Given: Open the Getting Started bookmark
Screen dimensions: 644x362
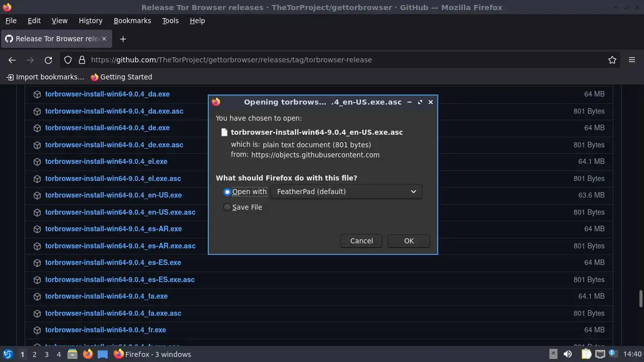Looking at the screenshot, I should click(x=121, y=77).
